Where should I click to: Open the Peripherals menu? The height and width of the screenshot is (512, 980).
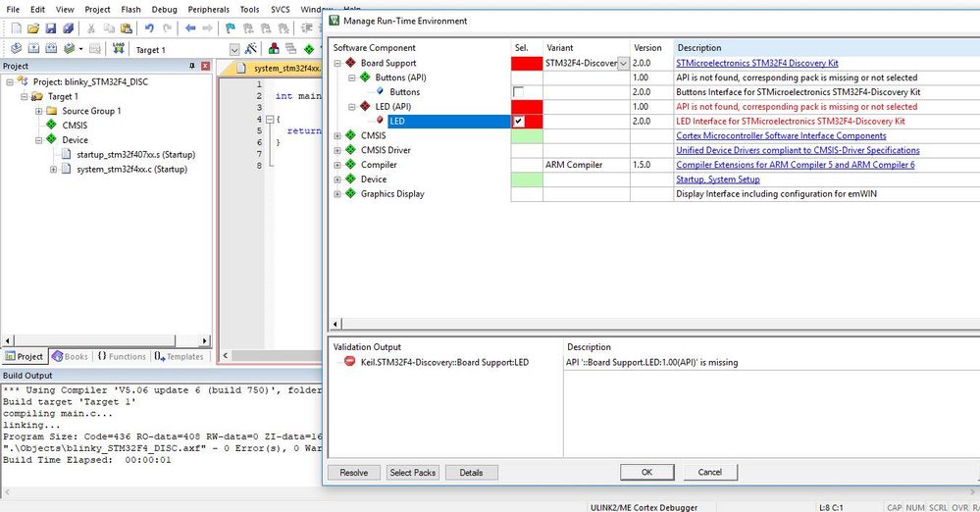point(208,10)
